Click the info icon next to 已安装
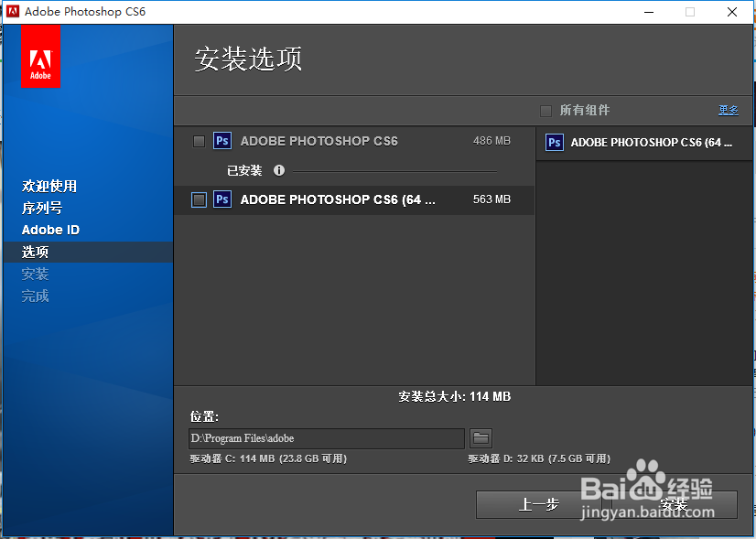 [x=278, y=170]
